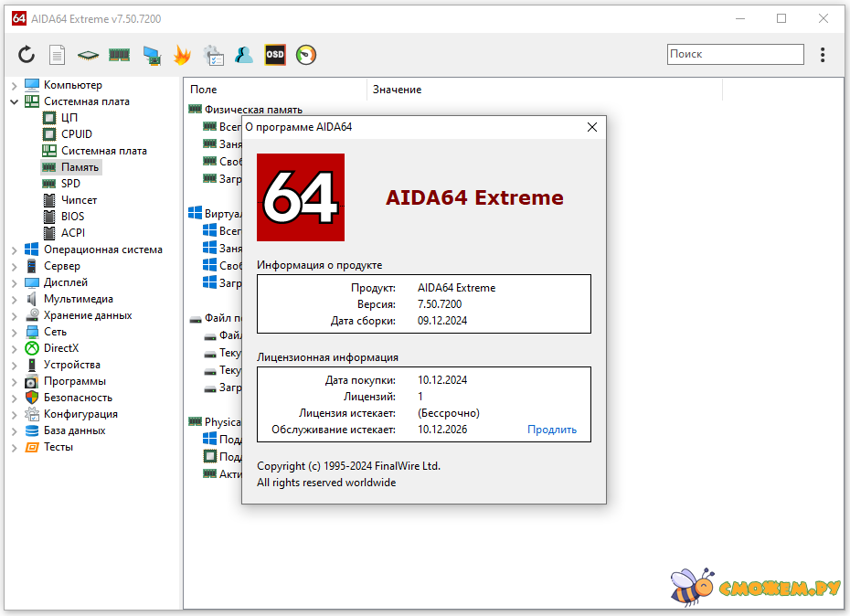Screen dimensions: 850x616
Task: Click the Copyright FinalWire Ltd. text
Action: pos(348,466)
